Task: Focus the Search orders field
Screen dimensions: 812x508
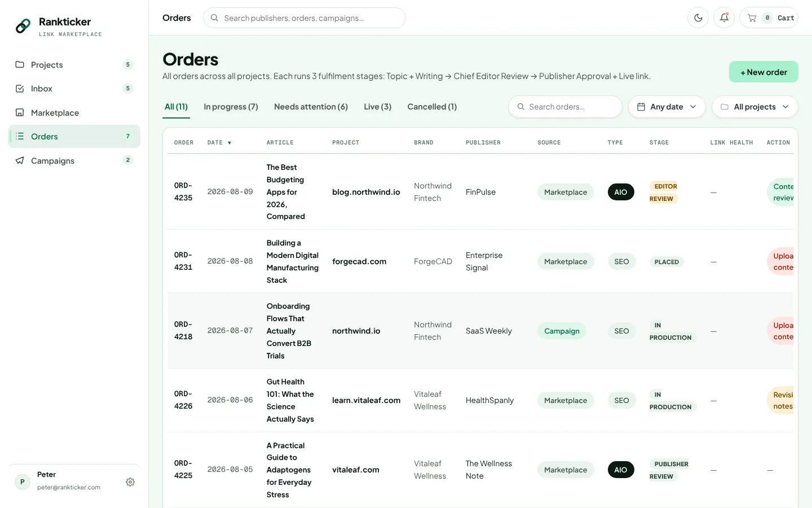Action: click(565, 107)
